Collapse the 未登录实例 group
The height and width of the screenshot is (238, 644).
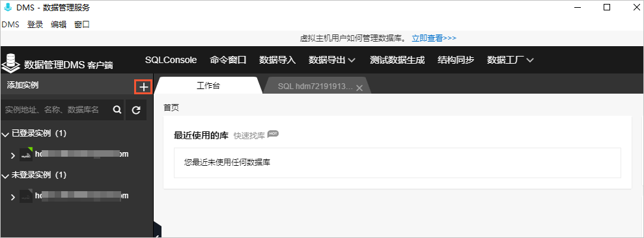click(x=5, y=176)
